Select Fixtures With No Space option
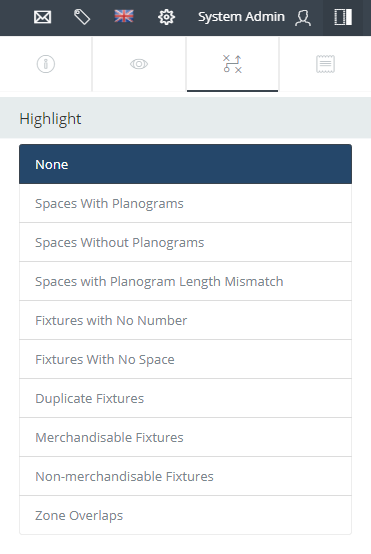The width and height of the screenshot is (371, 554). pyautogui.click(x=186, y=359)
